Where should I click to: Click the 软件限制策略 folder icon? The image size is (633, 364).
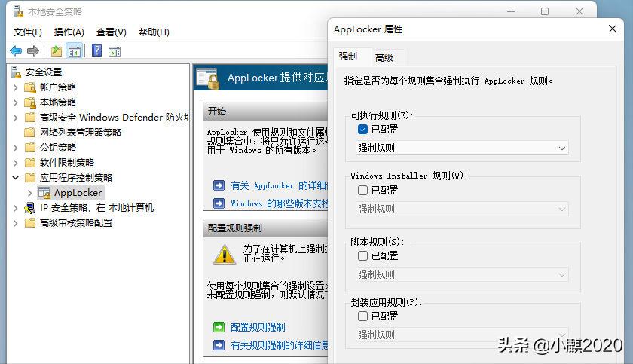tap(30, 163)
